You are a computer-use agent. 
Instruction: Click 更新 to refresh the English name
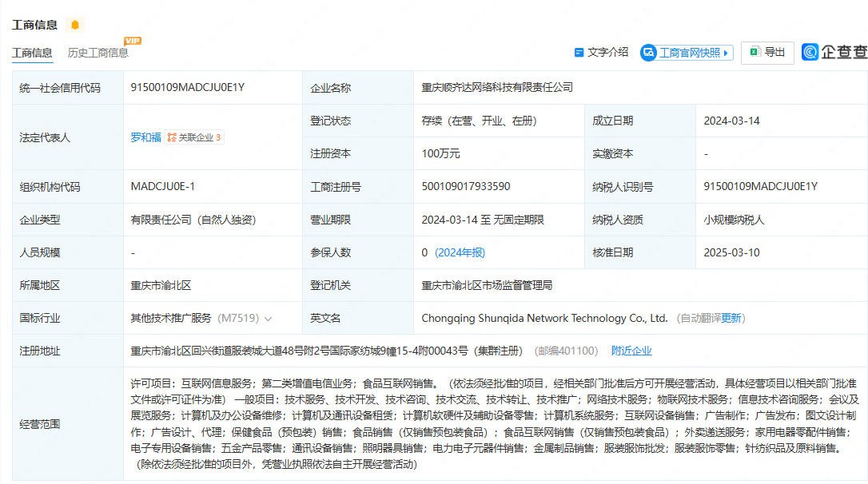(x=731, y=318)
